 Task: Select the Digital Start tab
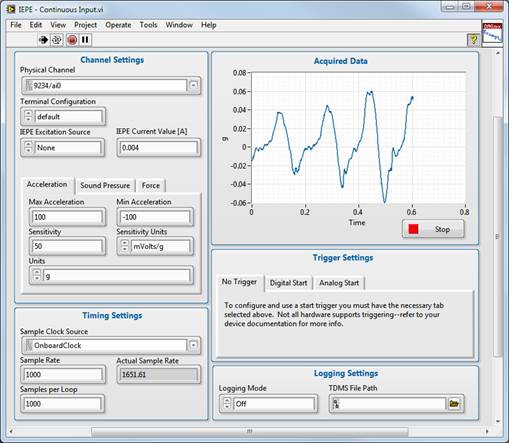coord(288,283)
